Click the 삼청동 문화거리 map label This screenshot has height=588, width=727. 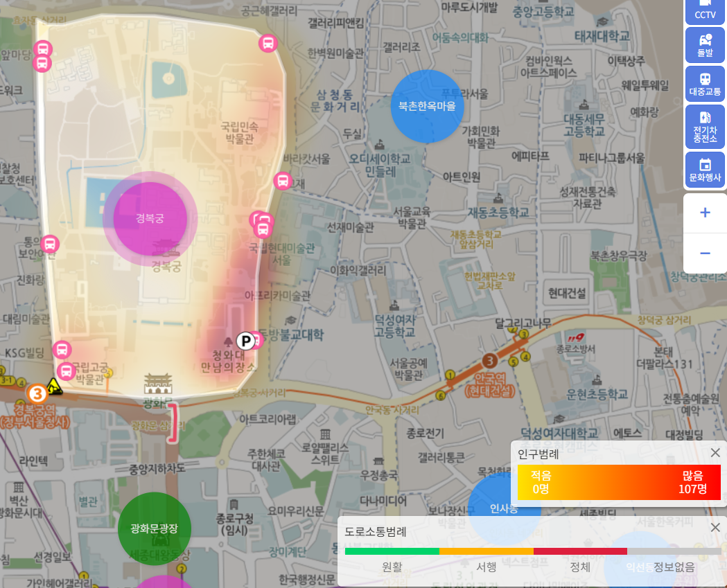(335, 101)
